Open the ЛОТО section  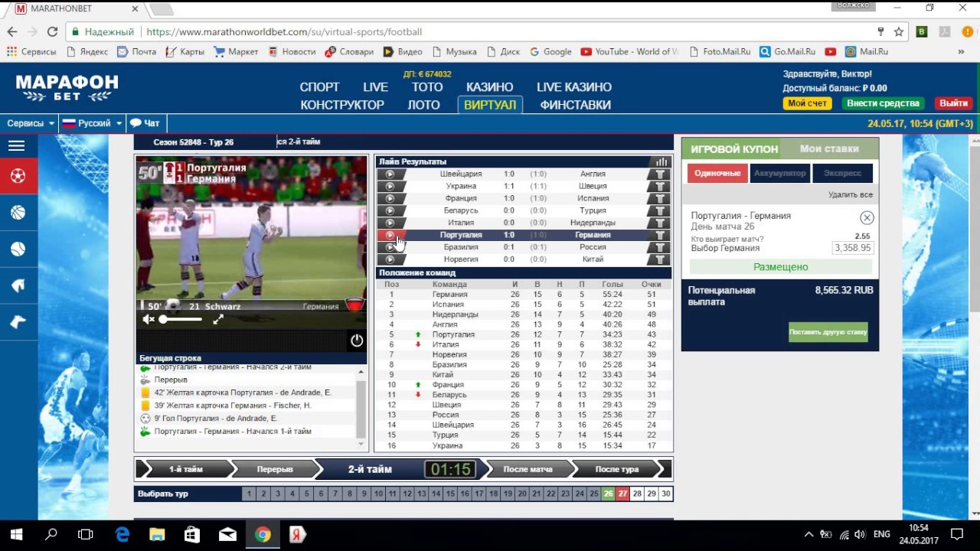tap(423, 105)
